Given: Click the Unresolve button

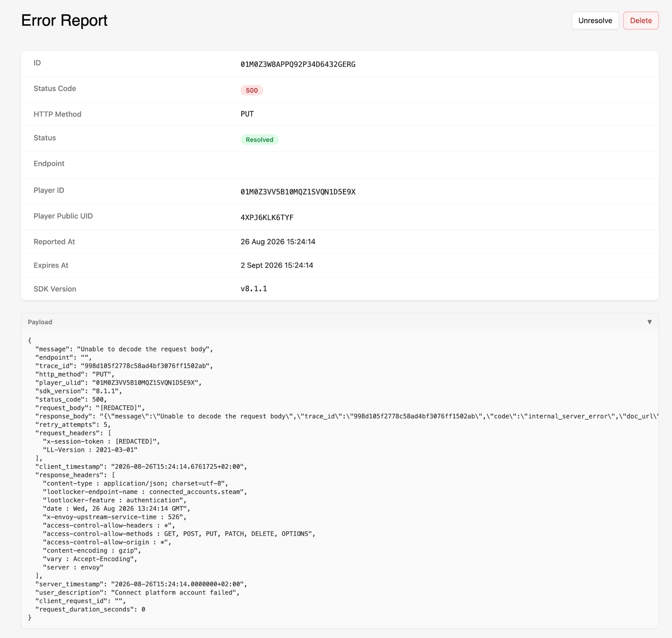Looking at the screenshot, I should coord(595,20).
